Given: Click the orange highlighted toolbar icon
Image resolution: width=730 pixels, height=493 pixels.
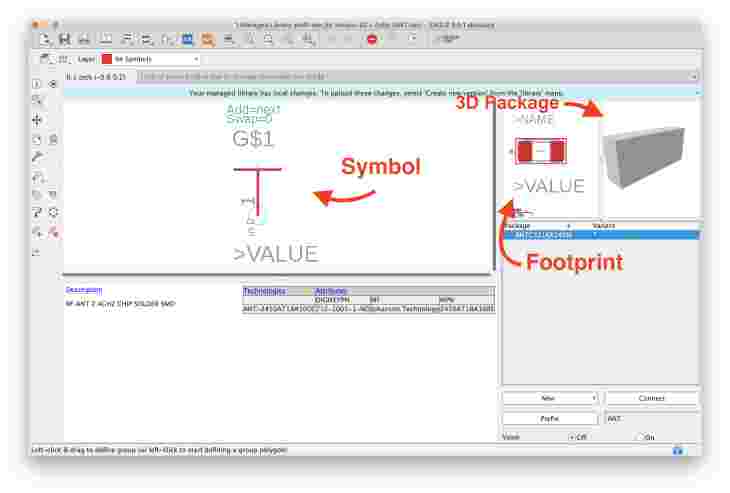Looking at the screenshot, I should (208, 40).
